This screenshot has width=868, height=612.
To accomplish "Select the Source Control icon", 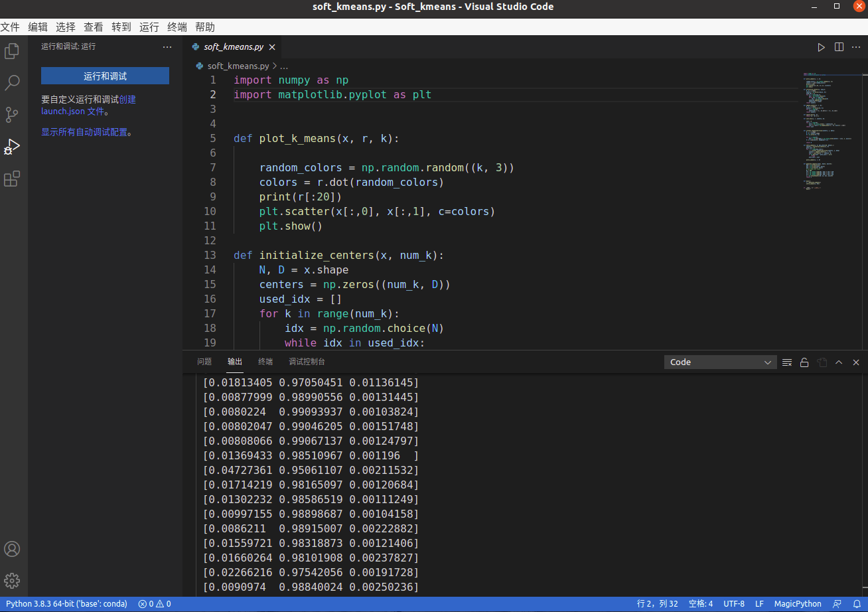I will [11, 114].
